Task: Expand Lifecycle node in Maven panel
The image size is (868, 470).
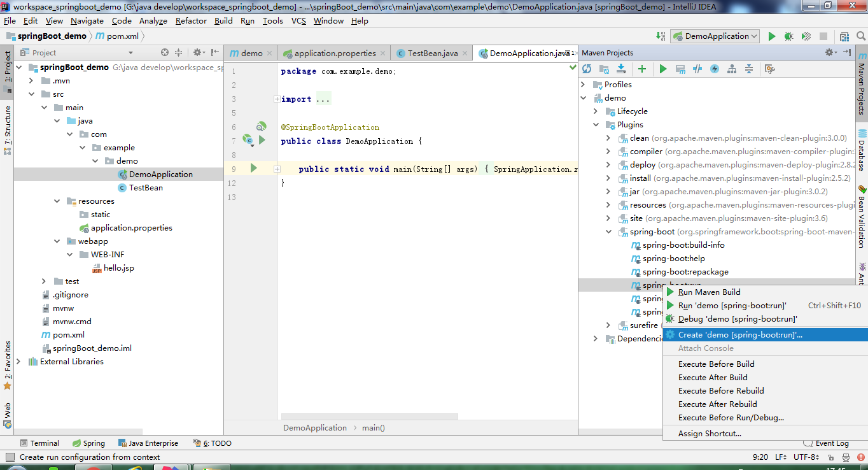Action: (x=596, y=111)
